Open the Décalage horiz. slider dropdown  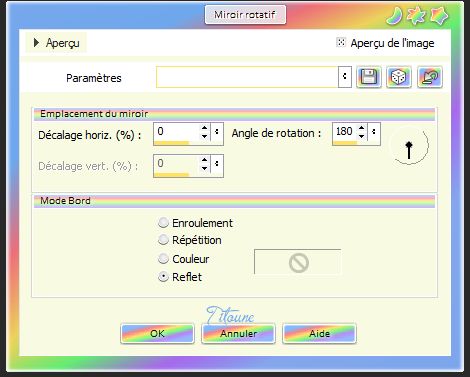pos(217,132)
